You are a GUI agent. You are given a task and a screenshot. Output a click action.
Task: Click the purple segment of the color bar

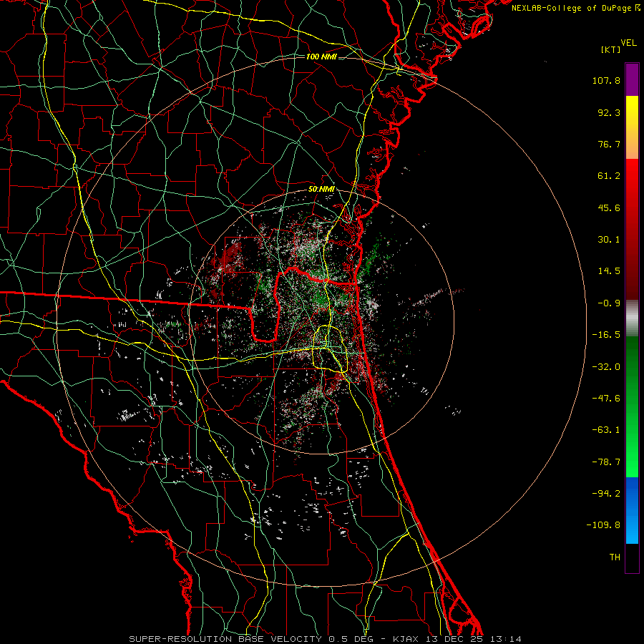pos(632,79)
